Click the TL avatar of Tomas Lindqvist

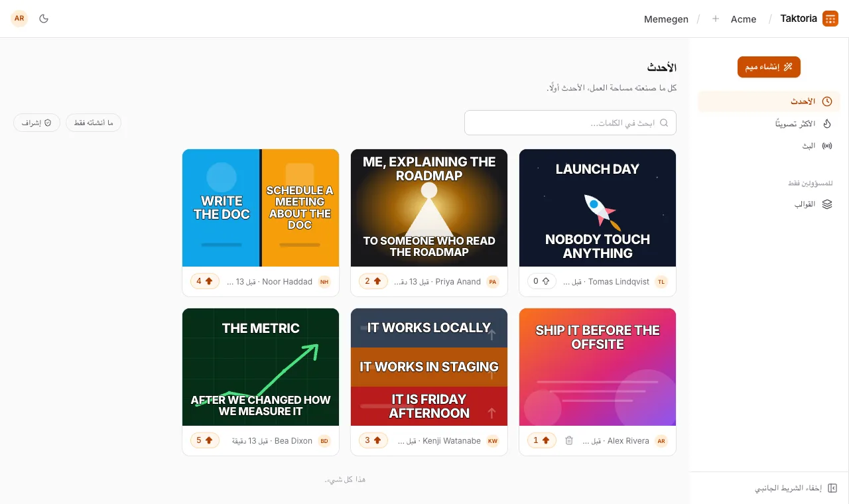click(661, 282)
